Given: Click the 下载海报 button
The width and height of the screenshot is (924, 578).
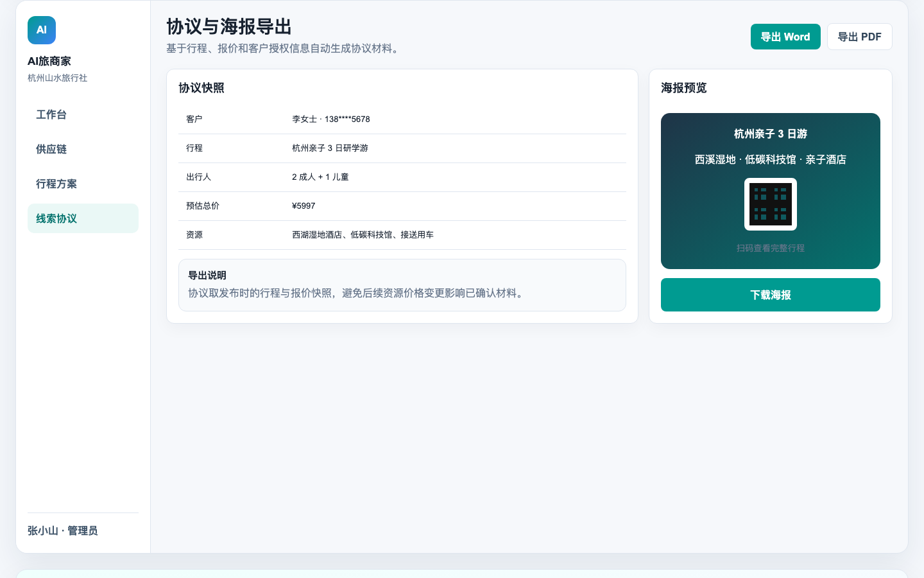Looking at the screenshot, I should [770, 295].
